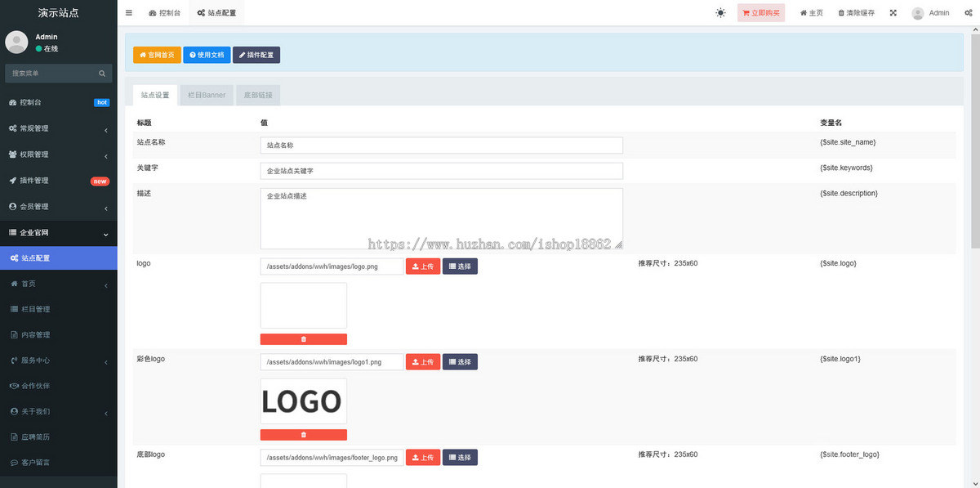
Task: Open 内容管理 in the sidebar
Action: [59, 334]
